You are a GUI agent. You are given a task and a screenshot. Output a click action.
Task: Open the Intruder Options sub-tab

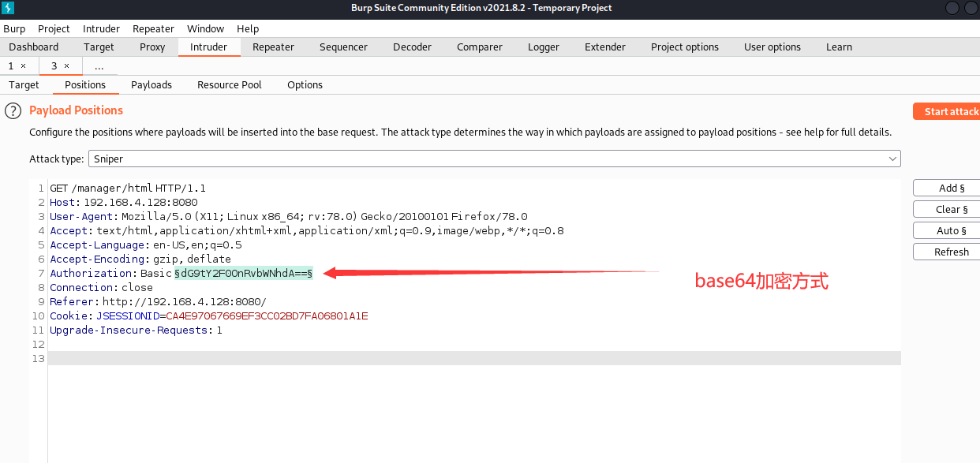point(305,84)
